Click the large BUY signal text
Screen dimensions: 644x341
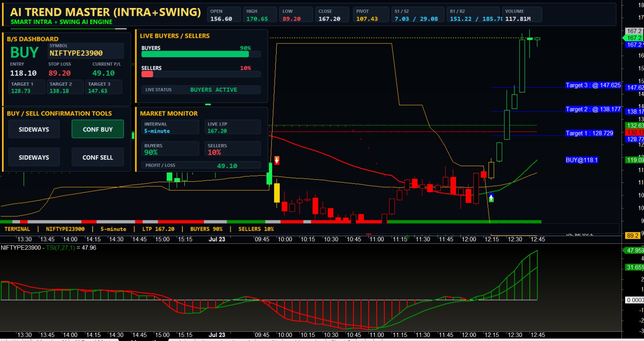pyautogui.click(x=25, y=52)
